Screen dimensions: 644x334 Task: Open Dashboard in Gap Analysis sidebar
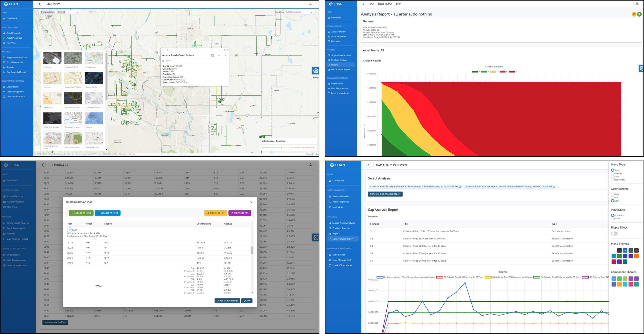point(338,181)
